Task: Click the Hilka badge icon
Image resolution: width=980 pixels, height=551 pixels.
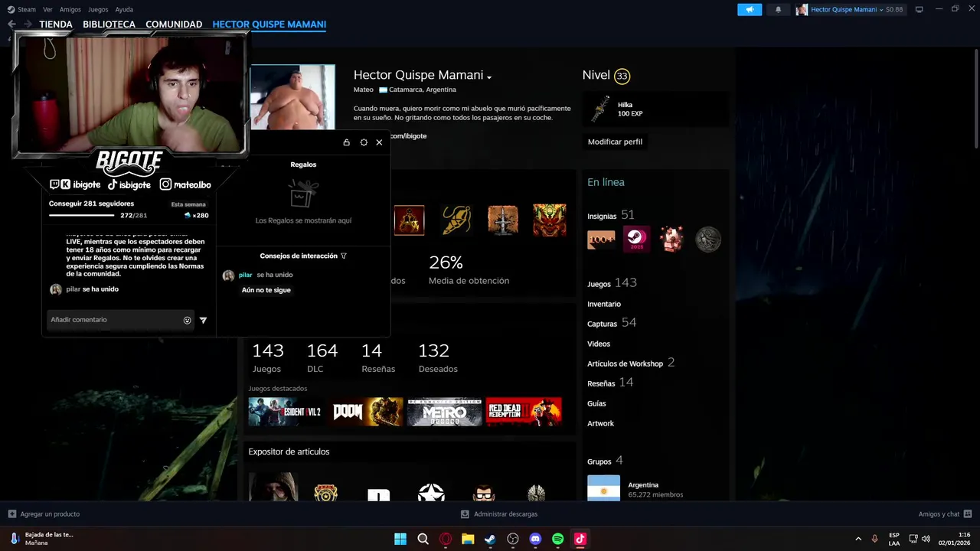Action: (x=600, y=109)
